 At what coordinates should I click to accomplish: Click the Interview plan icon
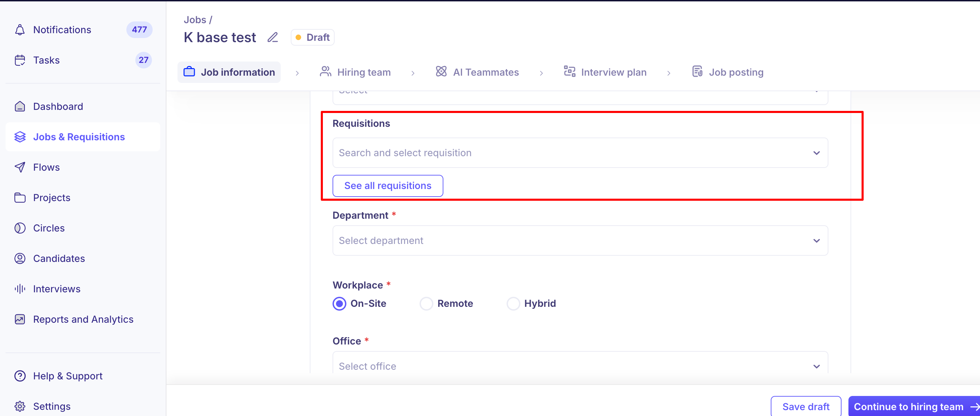[x=569, y=72]
